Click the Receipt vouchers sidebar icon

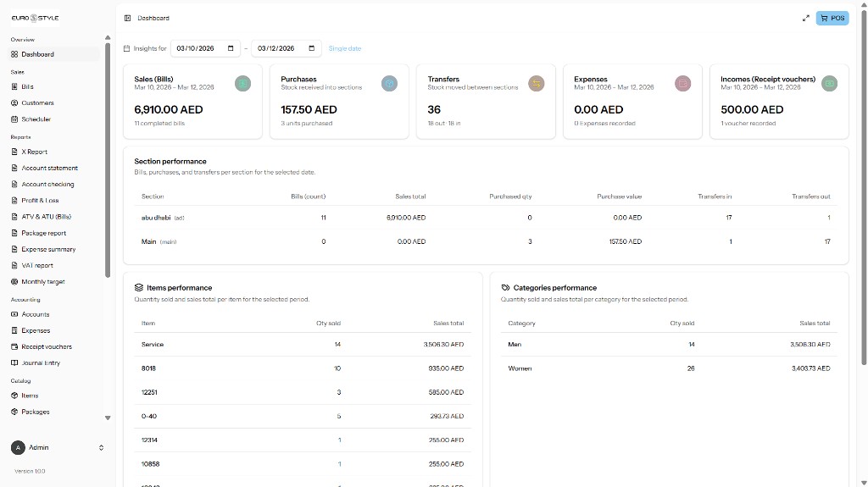[14, 346]
